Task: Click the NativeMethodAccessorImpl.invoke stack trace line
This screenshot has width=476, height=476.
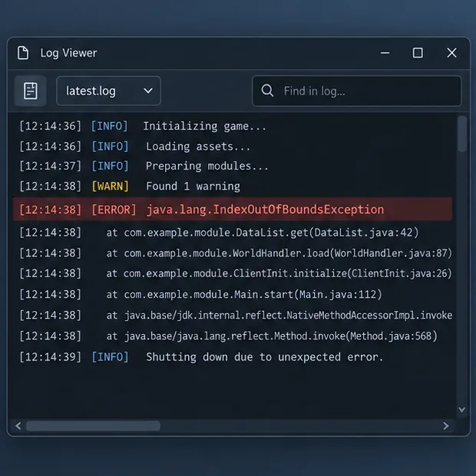Action: point(236,315)
